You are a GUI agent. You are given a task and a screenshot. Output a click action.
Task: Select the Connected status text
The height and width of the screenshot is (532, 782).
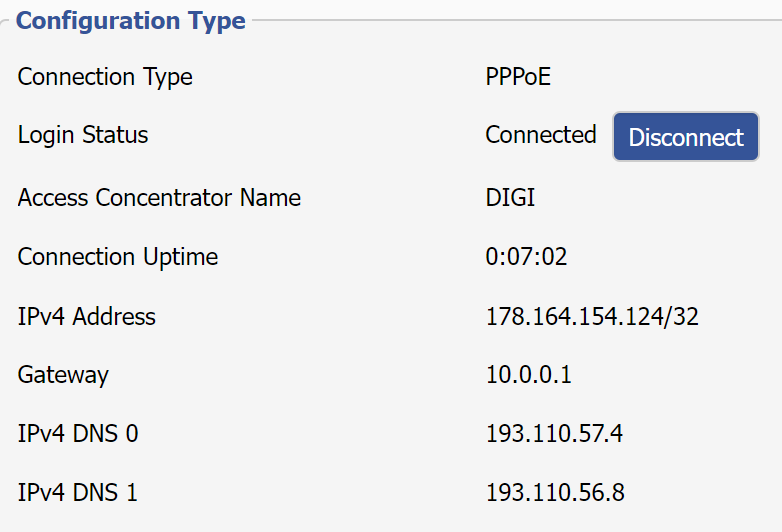coord(541,135)
